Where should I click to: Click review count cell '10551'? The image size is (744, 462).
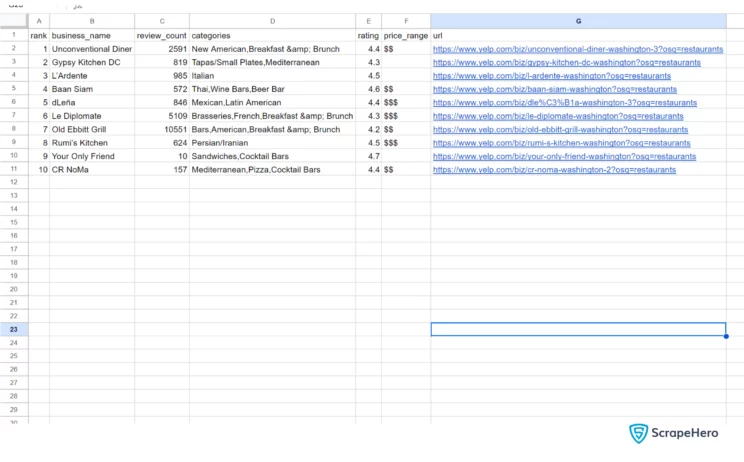(x=162, y=129)
